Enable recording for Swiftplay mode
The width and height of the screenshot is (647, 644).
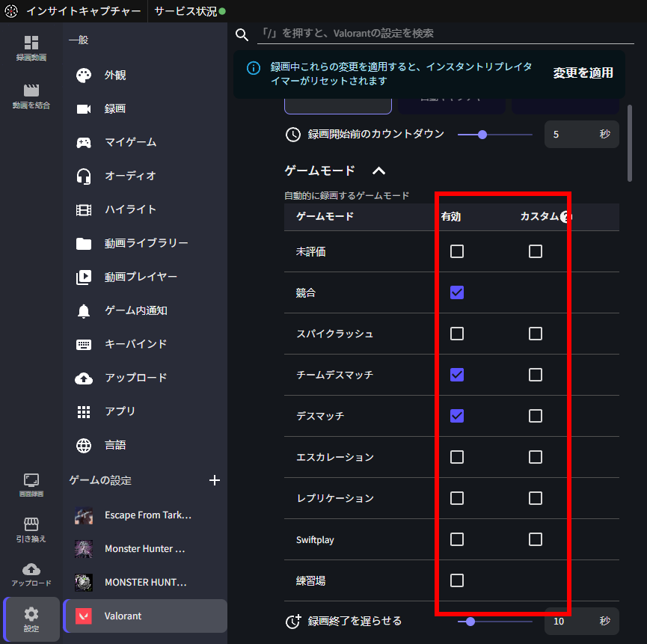pos(457,539)
